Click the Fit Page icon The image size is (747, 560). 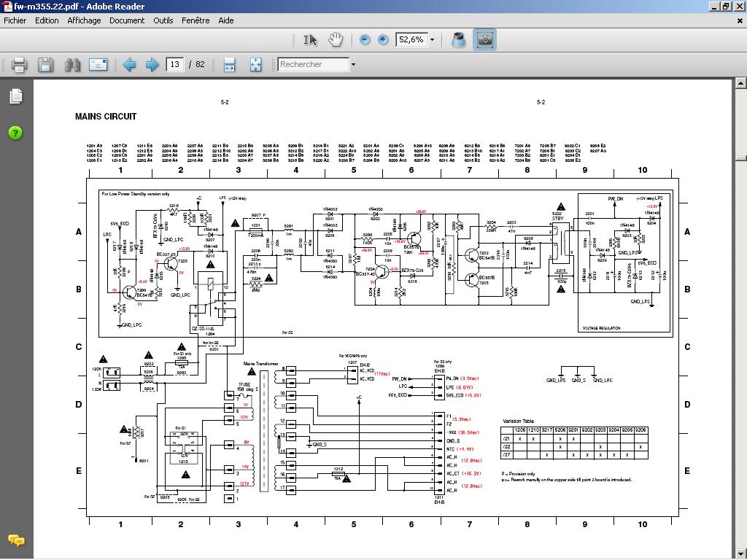tap(256, 64)
